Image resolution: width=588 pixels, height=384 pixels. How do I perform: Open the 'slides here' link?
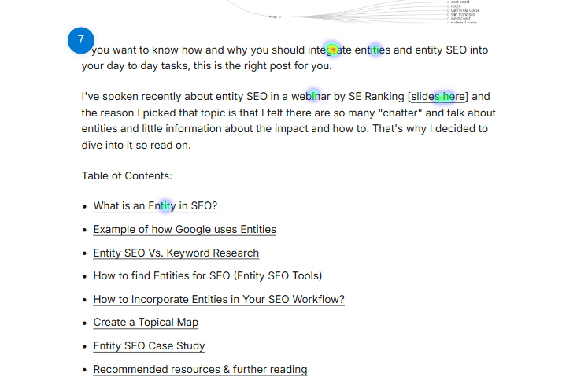coord(438,96)
